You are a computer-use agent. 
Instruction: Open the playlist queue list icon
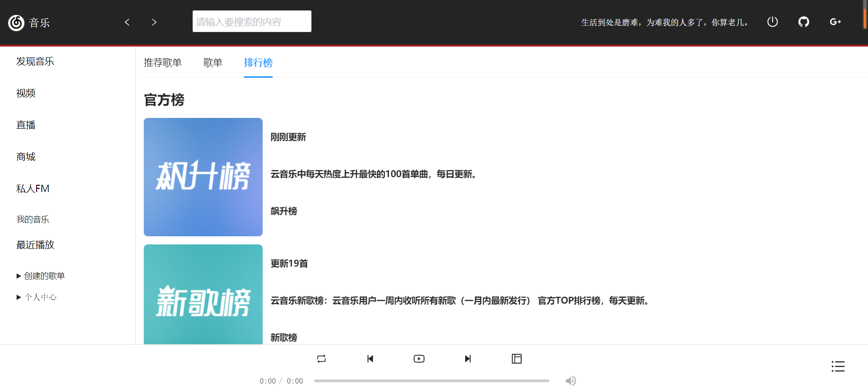(x=838, y=366)
